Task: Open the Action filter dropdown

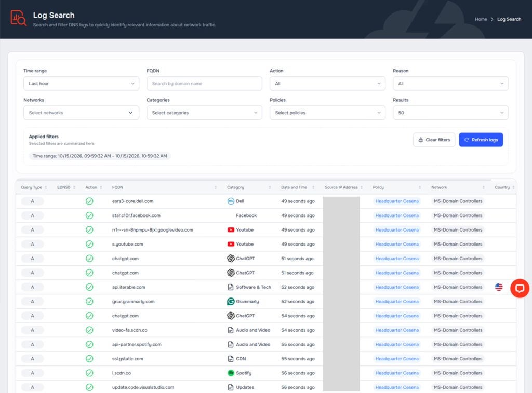Action: (x=327, y=84)
